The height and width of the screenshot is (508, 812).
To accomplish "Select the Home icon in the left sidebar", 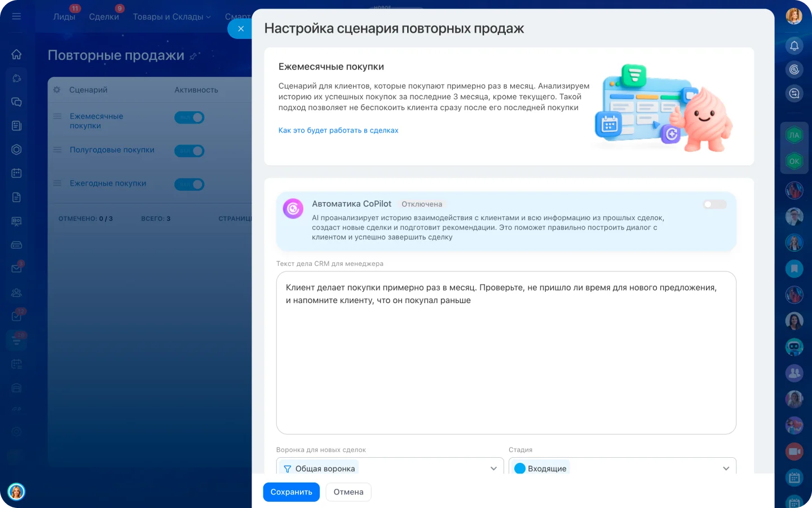I will 16,54.
